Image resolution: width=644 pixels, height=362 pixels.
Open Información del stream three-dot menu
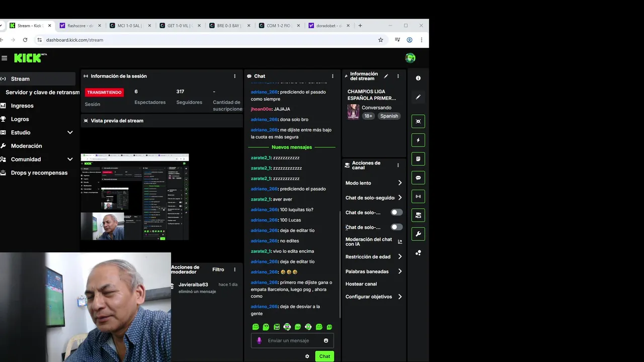coord(398,76)
